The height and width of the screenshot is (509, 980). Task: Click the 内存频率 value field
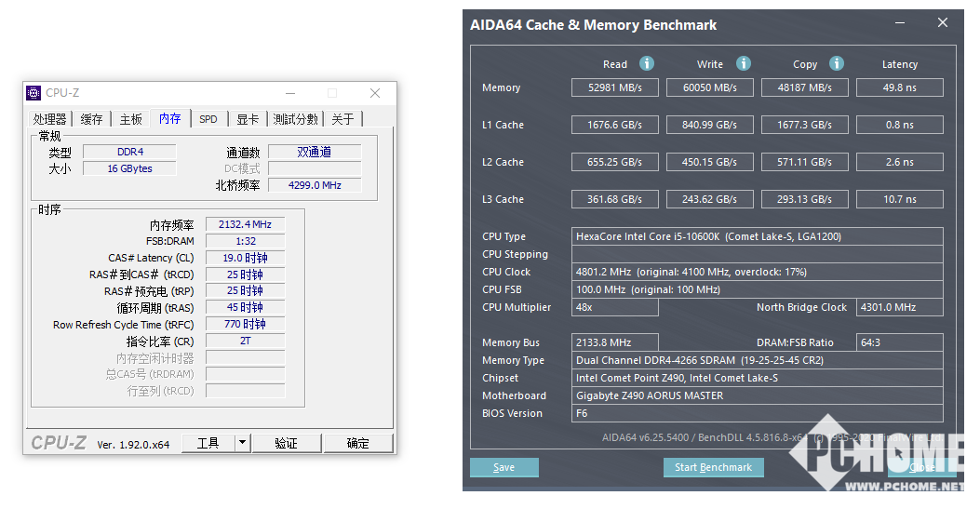(245, 224)
